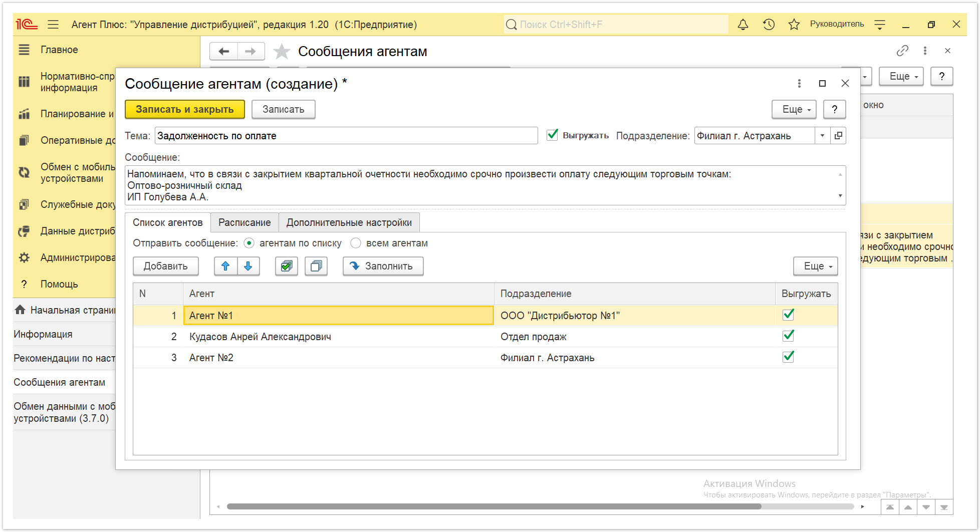
Task: Open dialog help question mark button
Action: click(835, 109)
